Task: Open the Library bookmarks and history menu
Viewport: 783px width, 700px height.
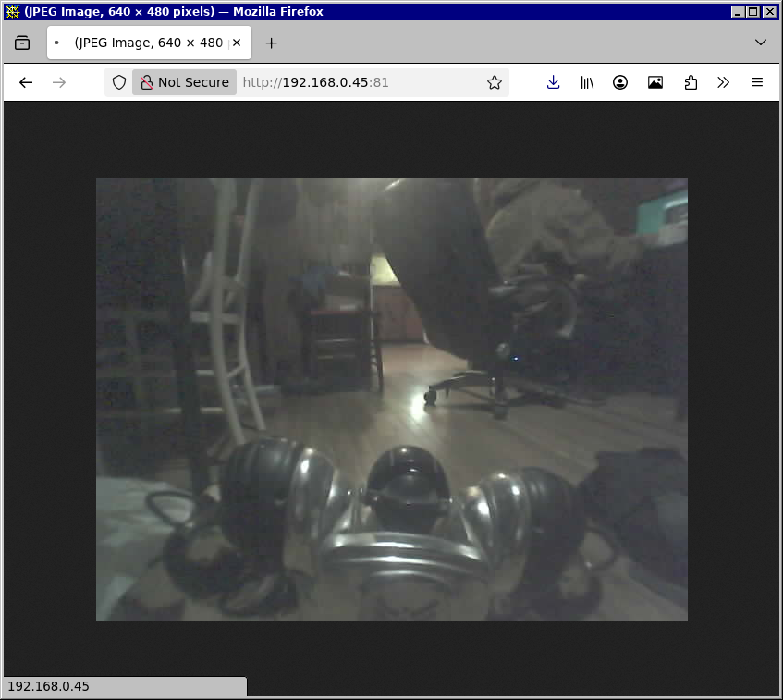Action: pyautogui.click(x=587, y=82)
